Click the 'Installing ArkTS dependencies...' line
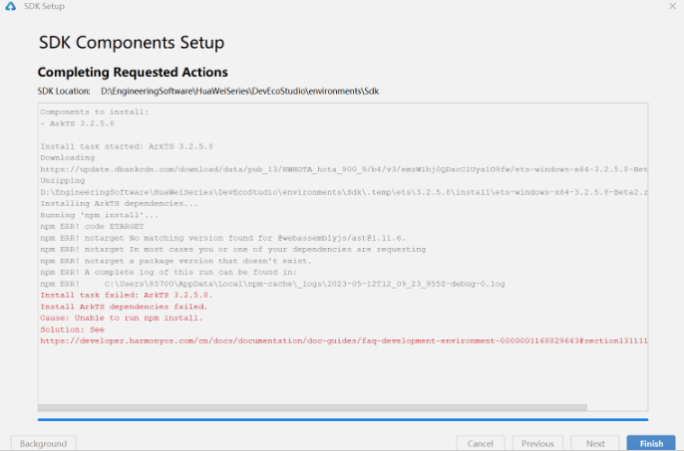The height and width of the screenshot is (451, 684). point(119,204)
